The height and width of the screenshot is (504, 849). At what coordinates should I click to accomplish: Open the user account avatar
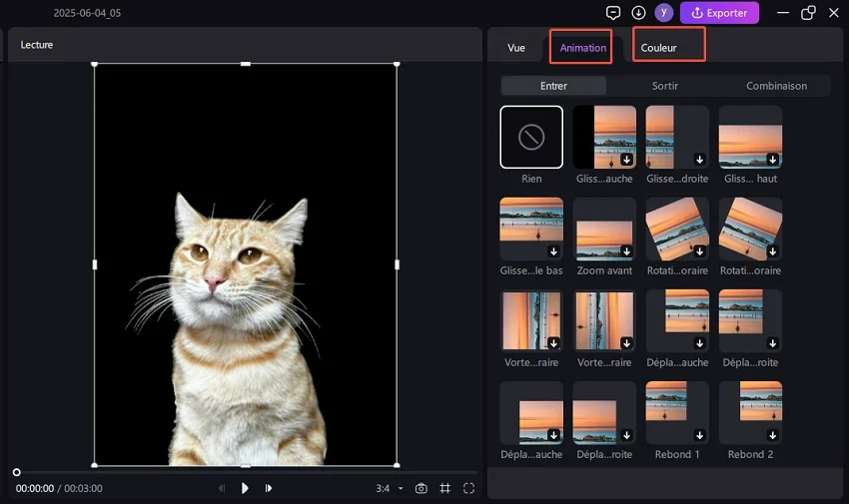(664, 13)
